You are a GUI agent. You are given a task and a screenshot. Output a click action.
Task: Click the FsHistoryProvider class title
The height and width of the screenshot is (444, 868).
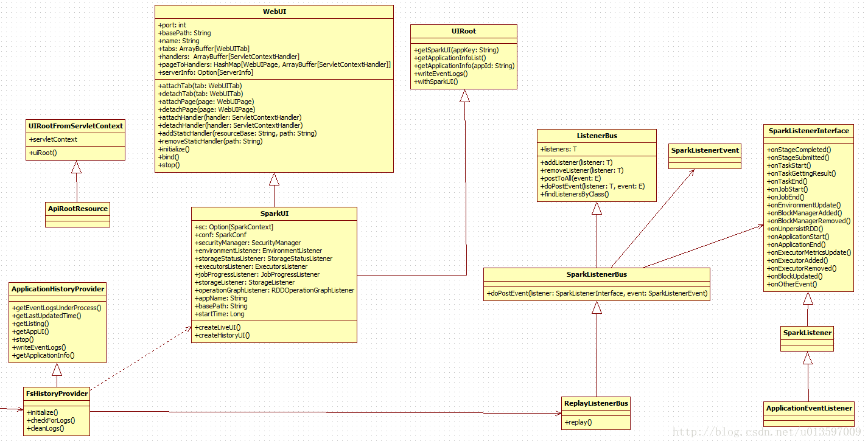pyautogui.click(x=57, y=394)
